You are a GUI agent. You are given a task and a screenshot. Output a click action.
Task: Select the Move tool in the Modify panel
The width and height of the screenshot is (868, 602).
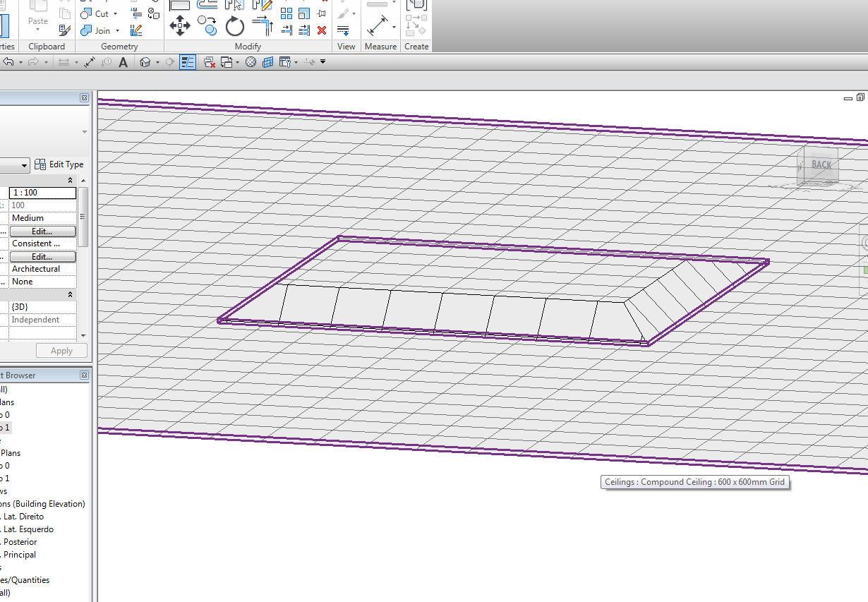pos(179,25)
